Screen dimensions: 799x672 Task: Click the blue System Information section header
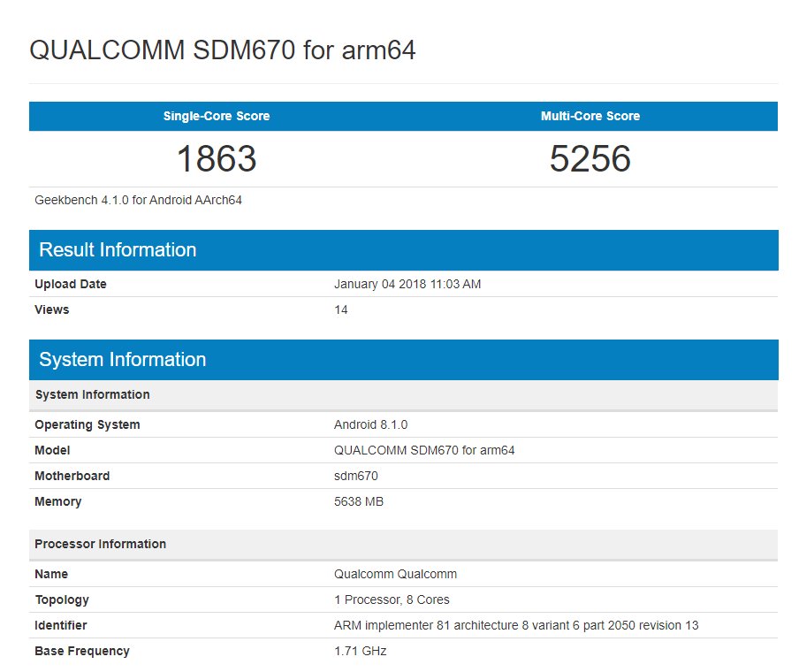point(123,360)
